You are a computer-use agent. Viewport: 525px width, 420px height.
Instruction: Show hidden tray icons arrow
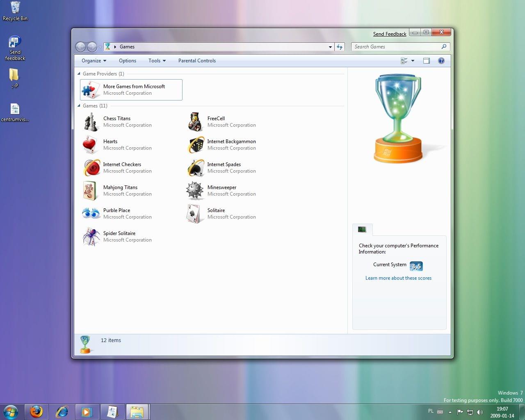(x=450, y=412)
